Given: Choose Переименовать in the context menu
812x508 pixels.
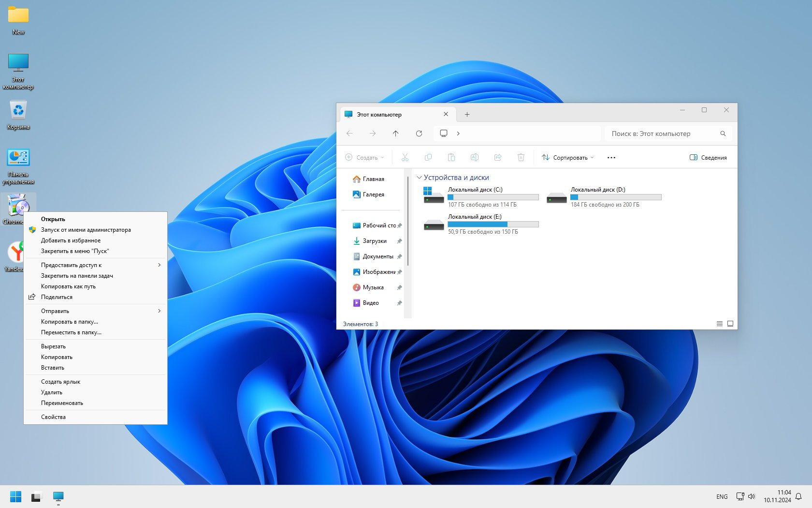Looking at the screenshot, I should pos(95,403).
